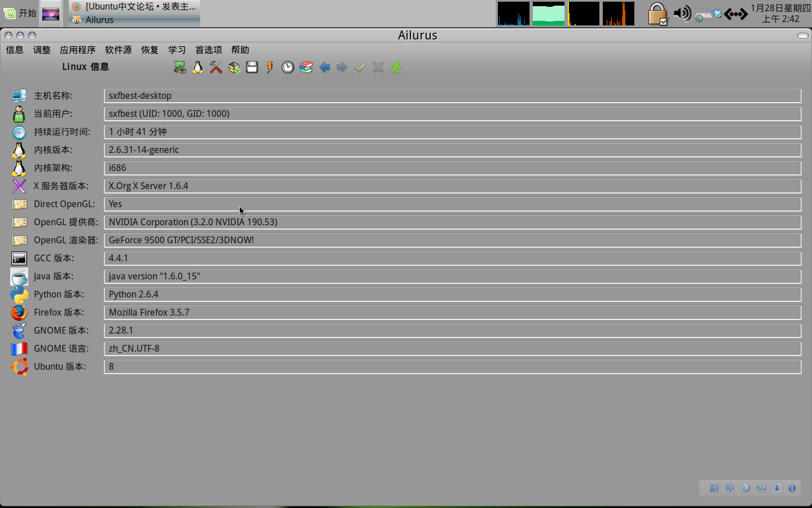The image size is (812, 508).
Task: Click the GNOME foot icon beside GNOME 版本
Action: (19, 331)
